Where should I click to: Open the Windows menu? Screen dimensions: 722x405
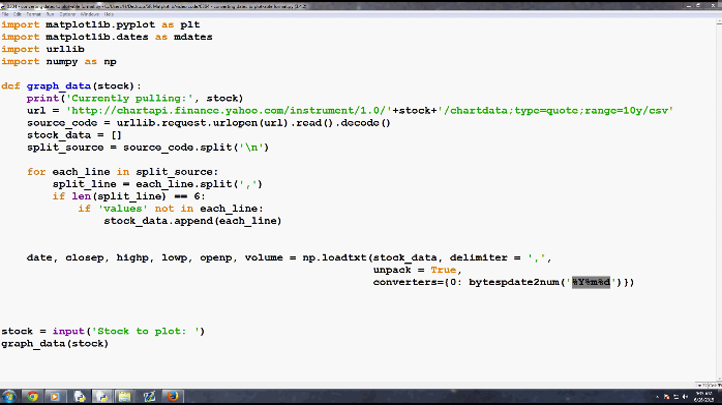(x=89, y=14)
